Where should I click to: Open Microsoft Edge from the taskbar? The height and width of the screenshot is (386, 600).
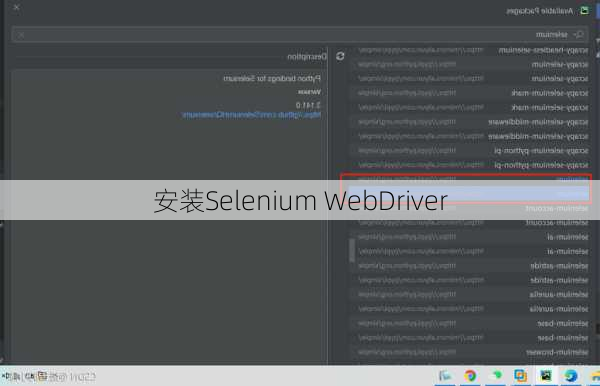click(x=571, y=376)
